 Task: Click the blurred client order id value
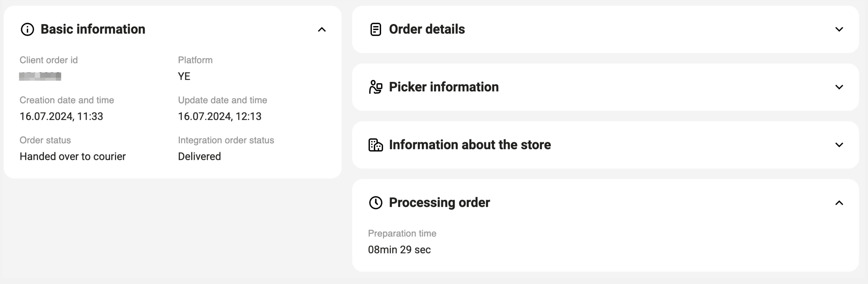(40, 76)
